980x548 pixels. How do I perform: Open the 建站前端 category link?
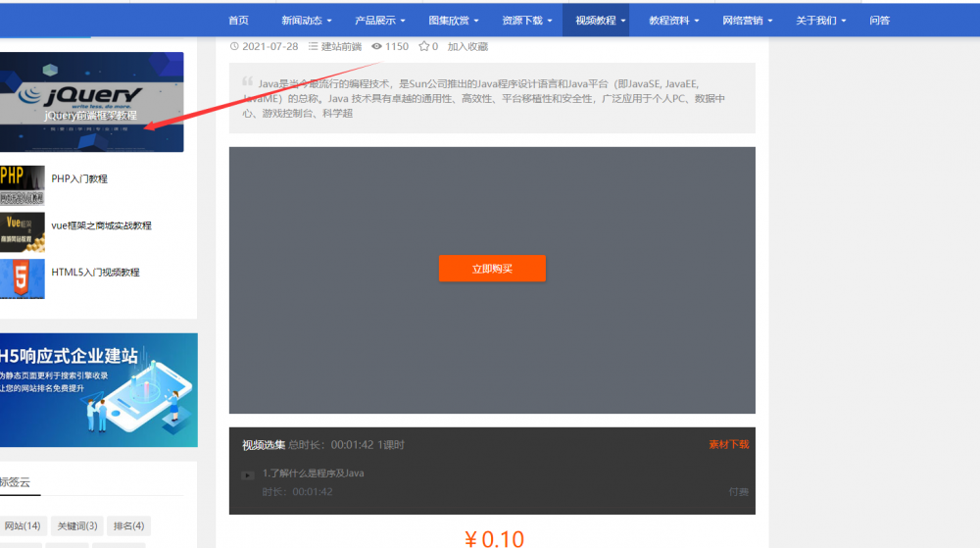click(x=341, y=46)
